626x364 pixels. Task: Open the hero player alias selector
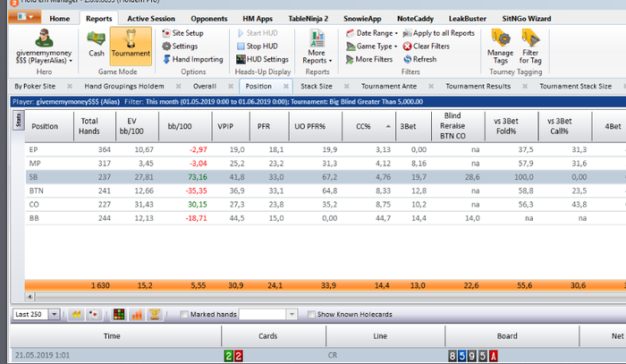point(44,47)
